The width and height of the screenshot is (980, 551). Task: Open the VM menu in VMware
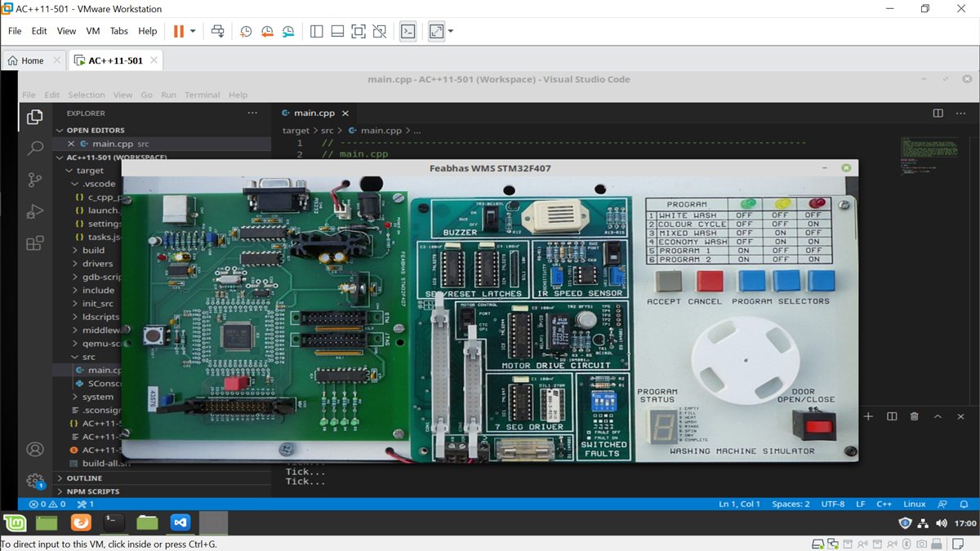(92, 30)
